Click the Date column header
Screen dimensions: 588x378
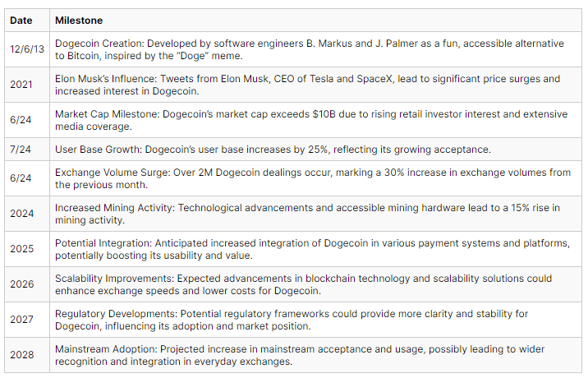pos(21,21)
